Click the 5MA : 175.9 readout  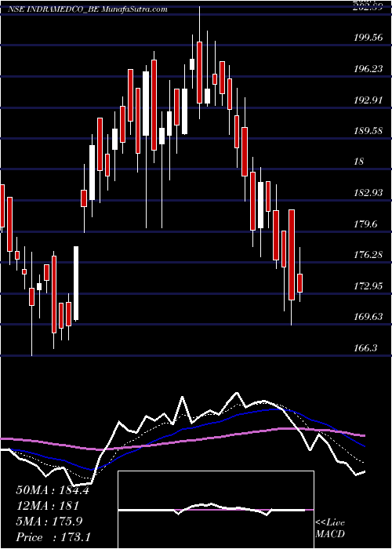tap(49, 522)
